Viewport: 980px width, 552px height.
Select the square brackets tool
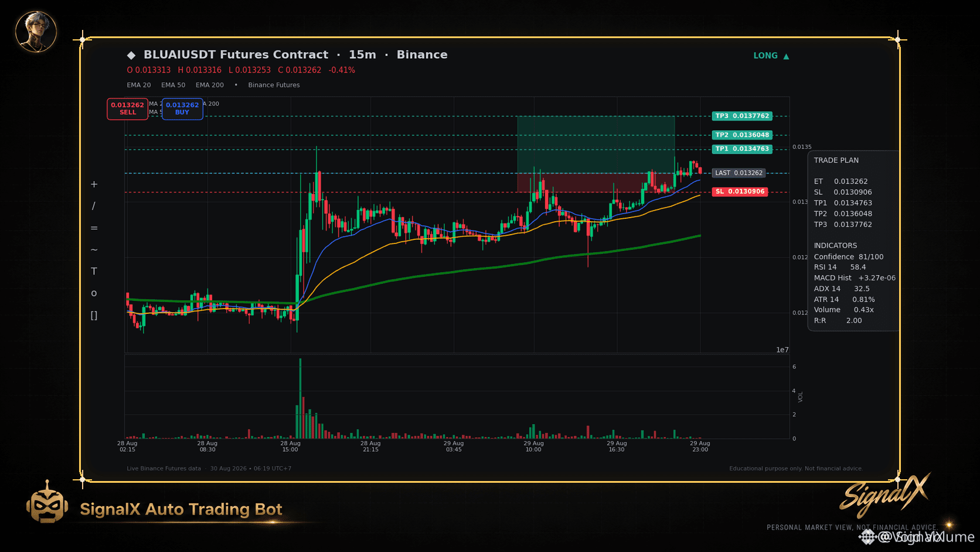[94, 316]
